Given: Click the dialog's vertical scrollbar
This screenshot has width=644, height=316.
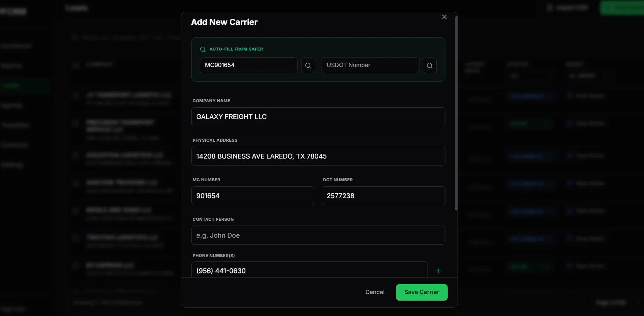Looking at the screenshot, I should pos(456,114).
